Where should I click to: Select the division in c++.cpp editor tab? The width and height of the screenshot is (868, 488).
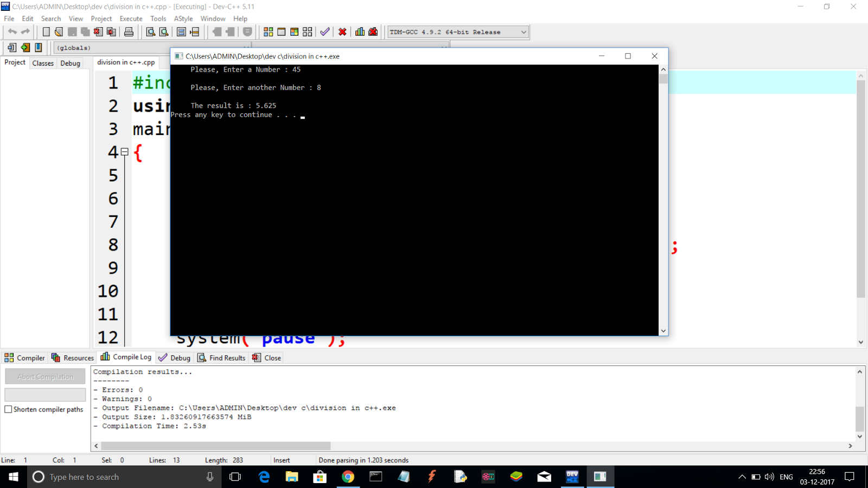(x=126, y=62)
